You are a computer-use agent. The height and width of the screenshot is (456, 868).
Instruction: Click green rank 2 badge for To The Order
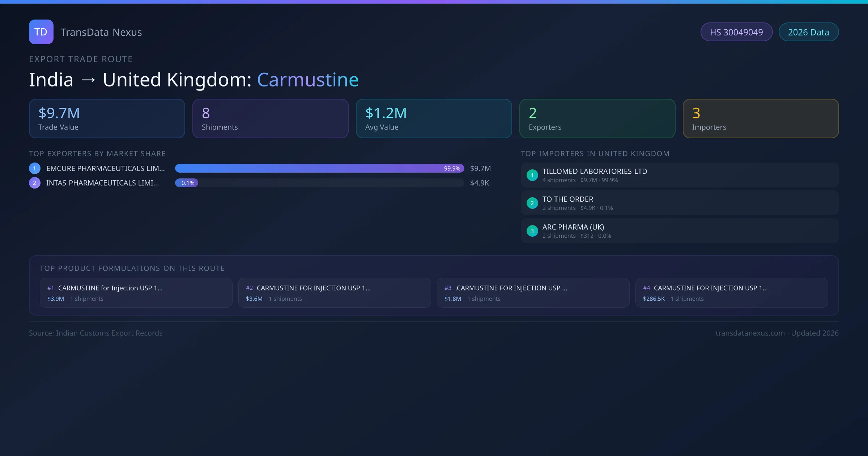[x=532, y=203]
